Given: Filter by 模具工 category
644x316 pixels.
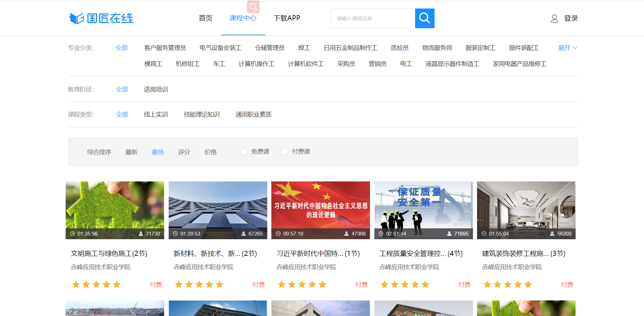Looking at the screenshot, I should click(x=153, y=64).
